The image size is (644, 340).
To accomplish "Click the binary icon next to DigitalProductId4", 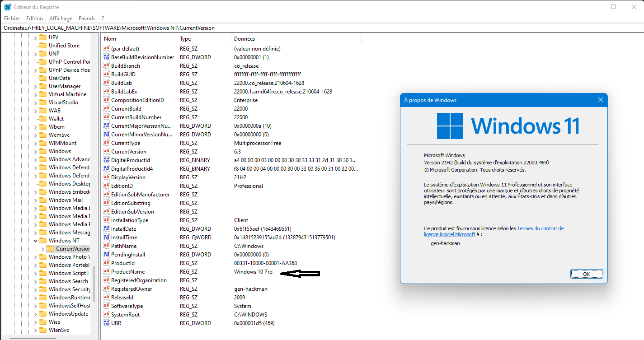I will click(x=107, y=169).
